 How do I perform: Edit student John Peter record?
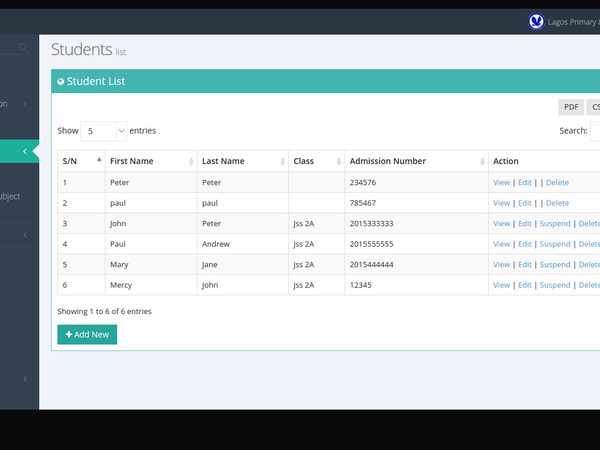click(x=525, y=223)
